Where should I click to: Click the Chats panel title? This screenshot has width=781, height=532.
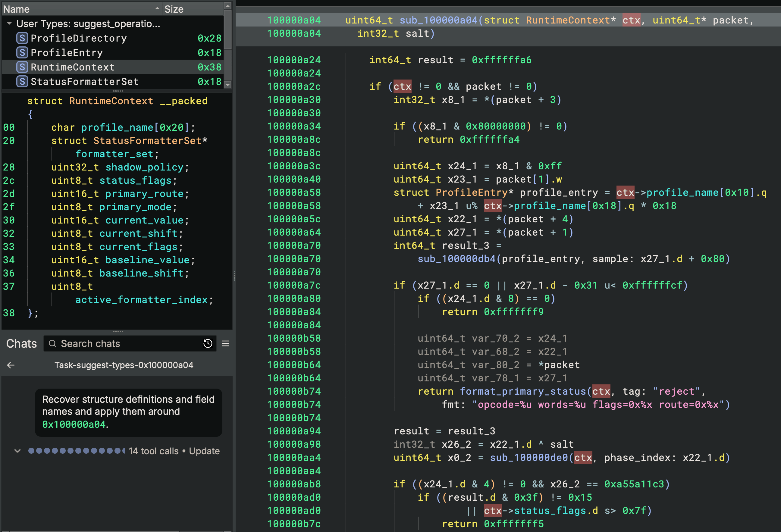pyautogui.click(x=21, y=343)
